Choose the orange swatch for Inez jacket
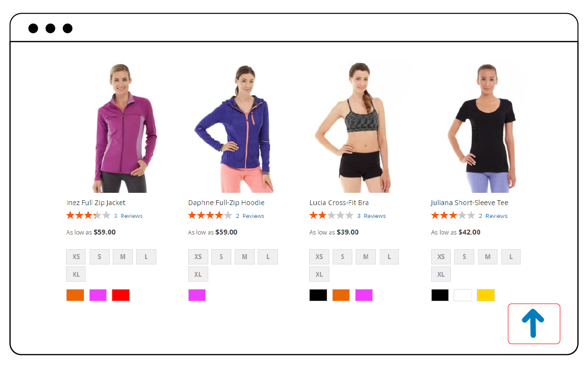588x368 pixels. tap(75, 295)
